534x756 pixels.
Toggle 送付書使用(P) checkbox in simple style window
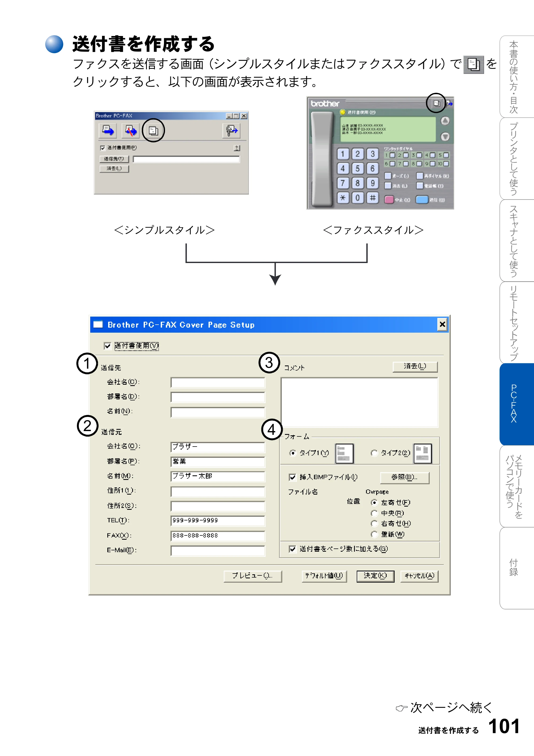(103, 148)
